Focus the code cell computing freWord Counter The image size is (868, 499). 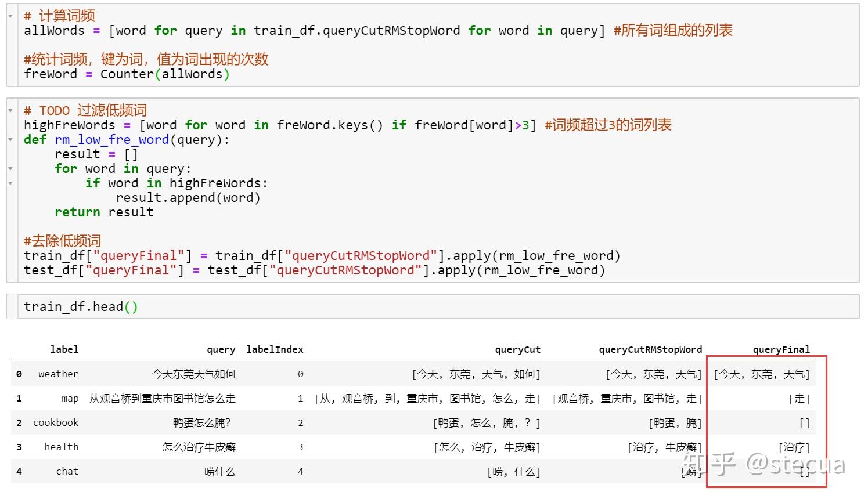[433, 45]
